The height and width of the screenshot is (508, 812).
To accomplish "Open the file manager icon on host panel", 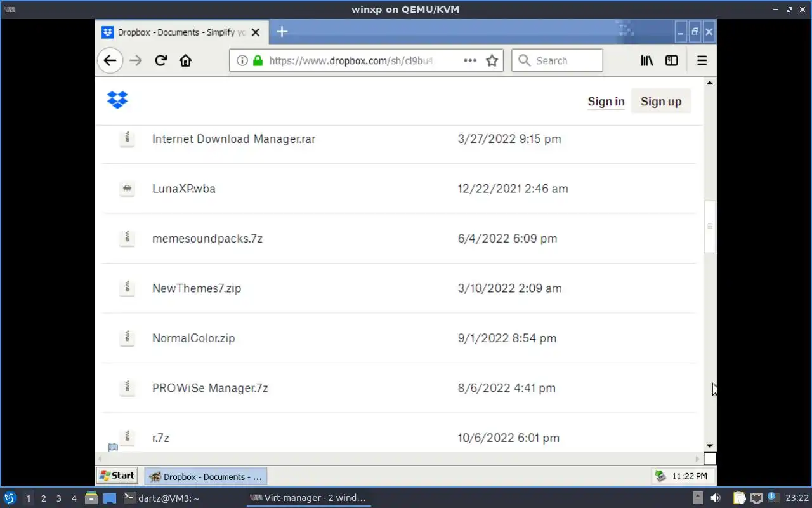I will click(91, 498).
